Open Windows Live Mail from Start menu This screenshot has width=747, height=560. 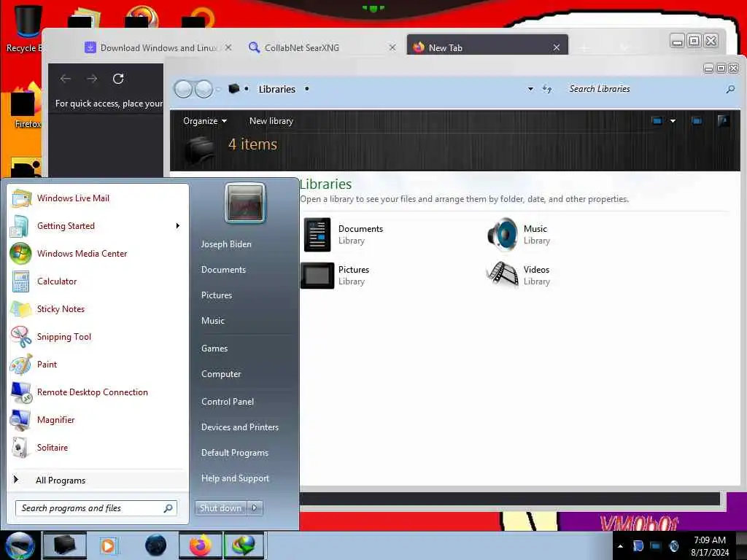98,198
